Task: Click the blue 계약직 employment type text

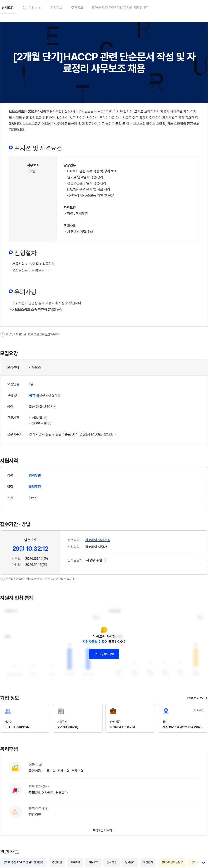Action: tap(33, 395)
